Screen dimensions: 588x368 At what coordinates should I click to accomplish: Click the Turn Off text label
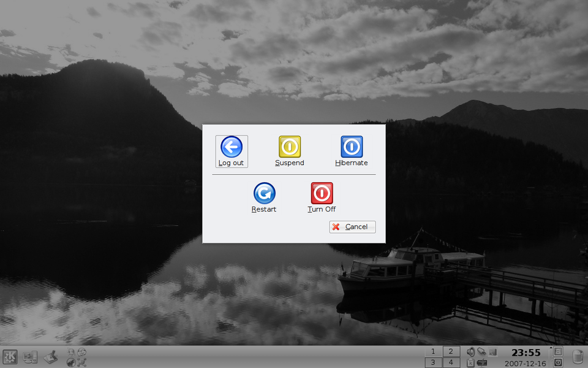pyautogui.click(x=322, y=210)
